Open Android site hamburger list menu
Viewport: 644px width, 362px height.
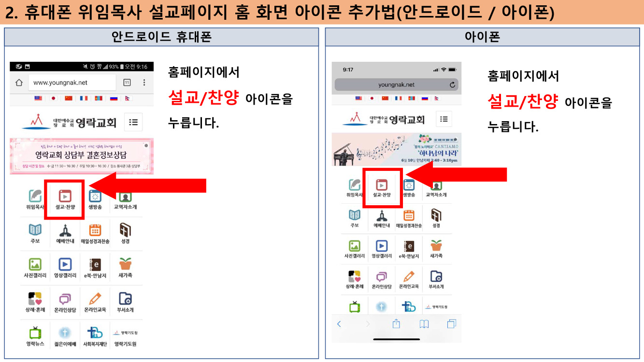(x=133, y=122)
